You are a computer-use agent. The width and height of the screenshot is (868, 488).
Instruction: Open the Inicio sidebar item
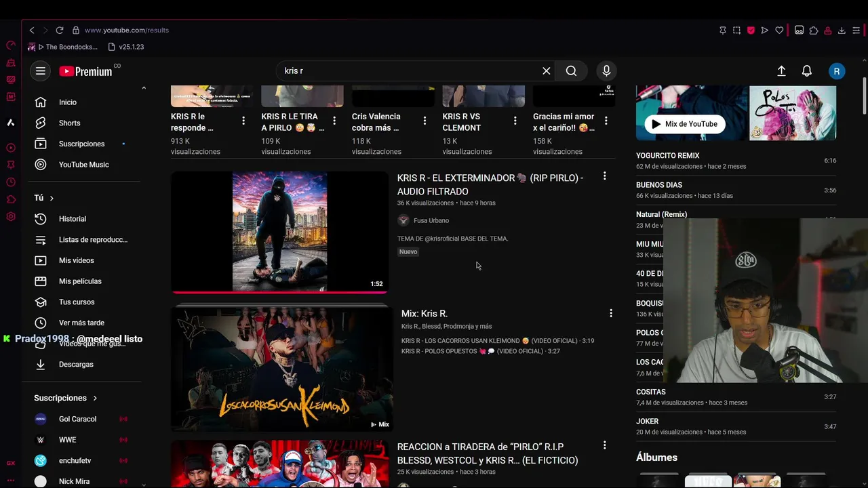point(86,102)
